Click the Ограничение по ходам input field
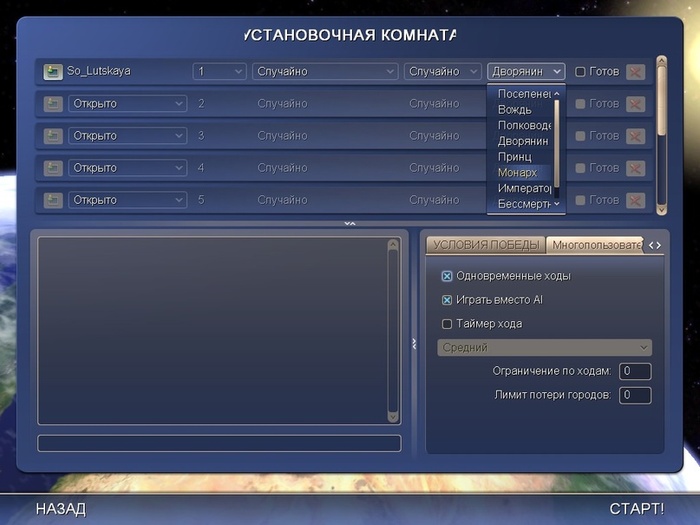Screen dimensions: 700x525 [635, 371]
